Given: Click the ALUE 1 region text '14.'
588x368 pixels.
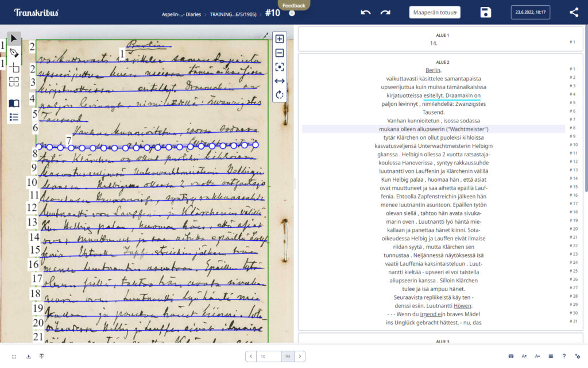Looking at the screenshot, I should (x=434, y=43).
